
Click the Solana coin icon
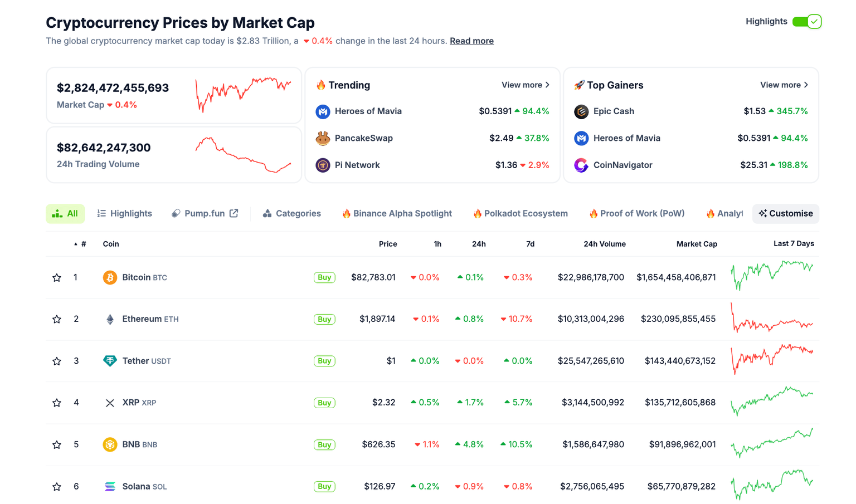tap(109, 486)
